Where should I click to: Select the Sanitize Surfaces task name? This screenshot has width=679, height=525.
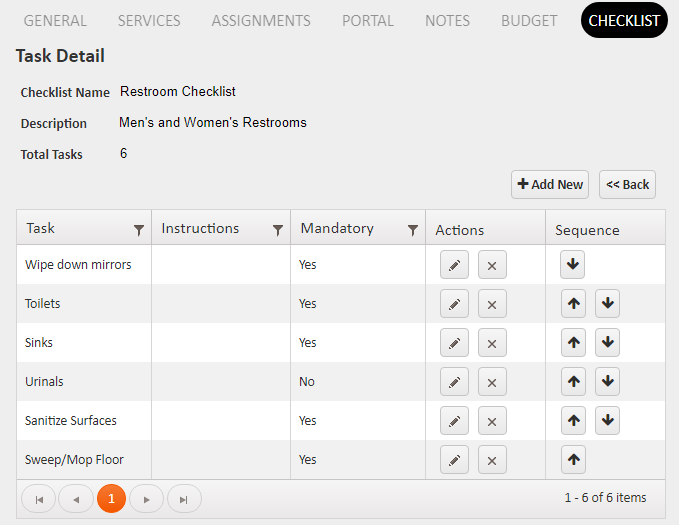[71, 420]
